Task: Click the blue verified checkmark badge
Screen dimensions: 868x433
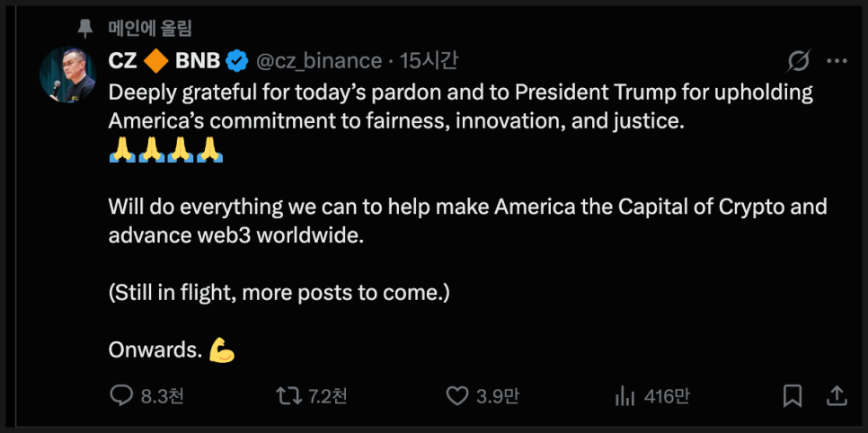Action: click(237, 61)
